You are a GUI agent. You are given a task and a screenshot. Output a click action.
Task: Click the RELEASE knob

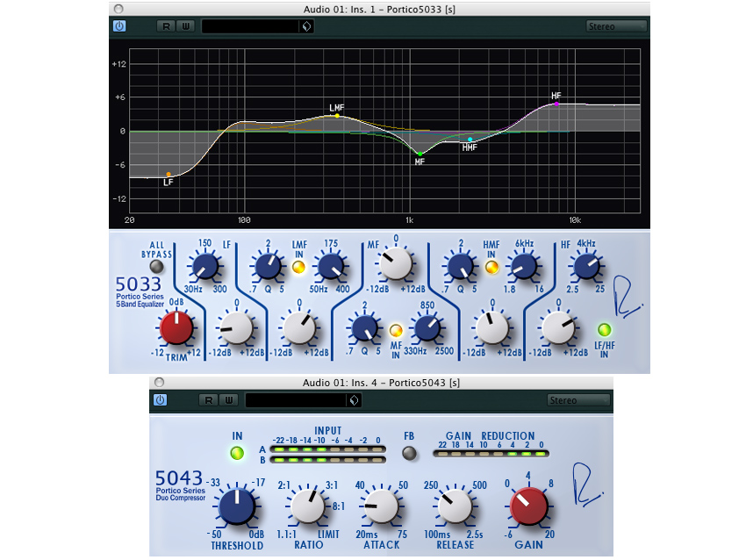[x=455, y=506]
